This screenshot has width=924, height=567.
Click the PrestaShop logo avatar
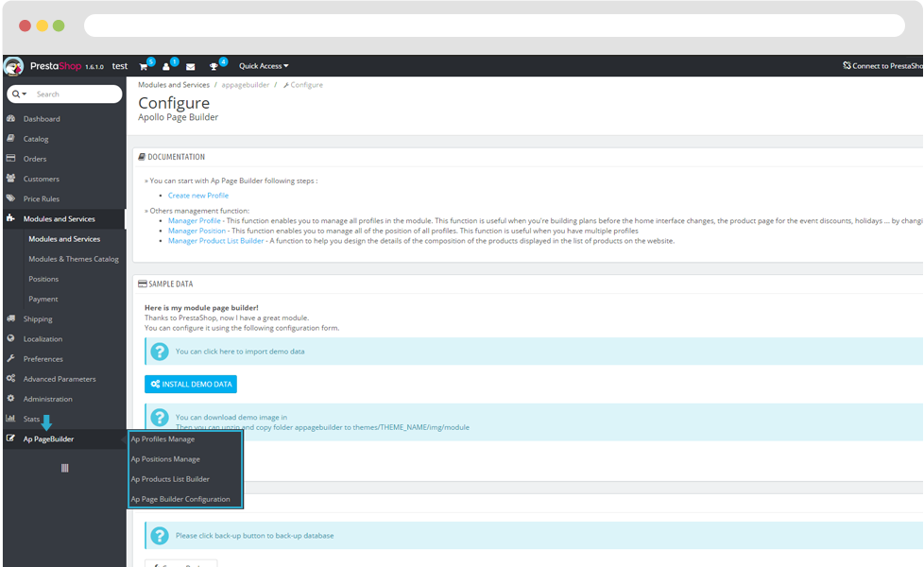[x=13, y=66]
